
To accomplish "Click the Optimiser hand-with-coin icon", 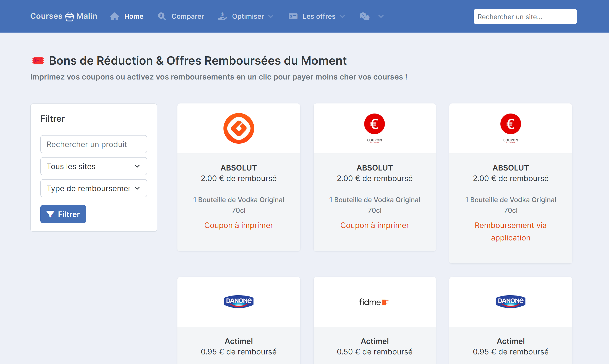I will coord(223,17).
